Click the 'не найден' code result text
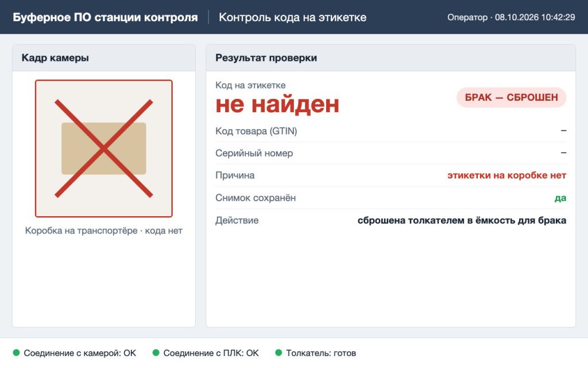This screenshot has width=588, height=368. (277, 105)
